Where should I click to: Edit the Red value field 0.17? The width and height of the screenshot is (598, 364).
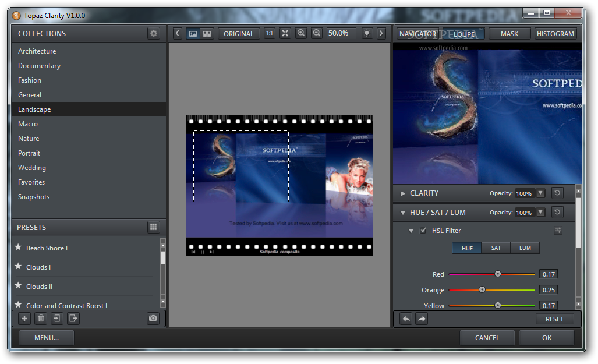549,274
